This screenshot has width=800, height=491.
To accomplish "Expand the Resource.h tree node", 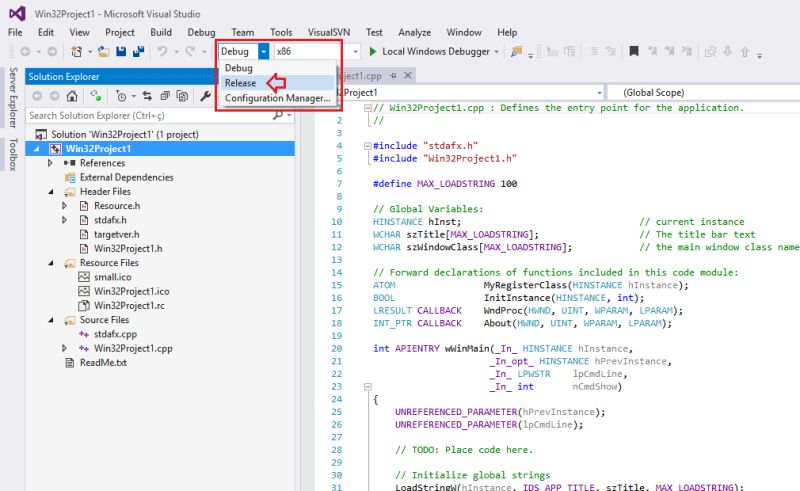I will click(64, 206).
